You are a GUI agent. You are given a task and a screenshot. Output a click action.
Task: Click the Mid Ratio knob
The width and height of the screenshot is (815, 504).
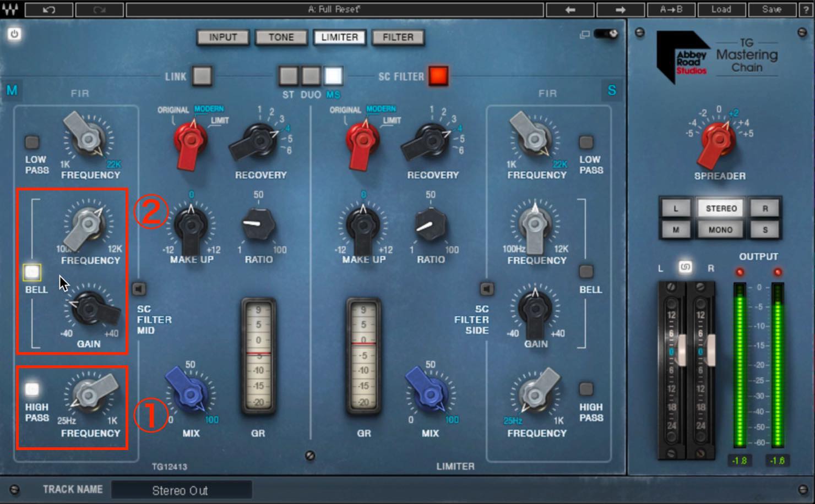[x=258, y=224]
